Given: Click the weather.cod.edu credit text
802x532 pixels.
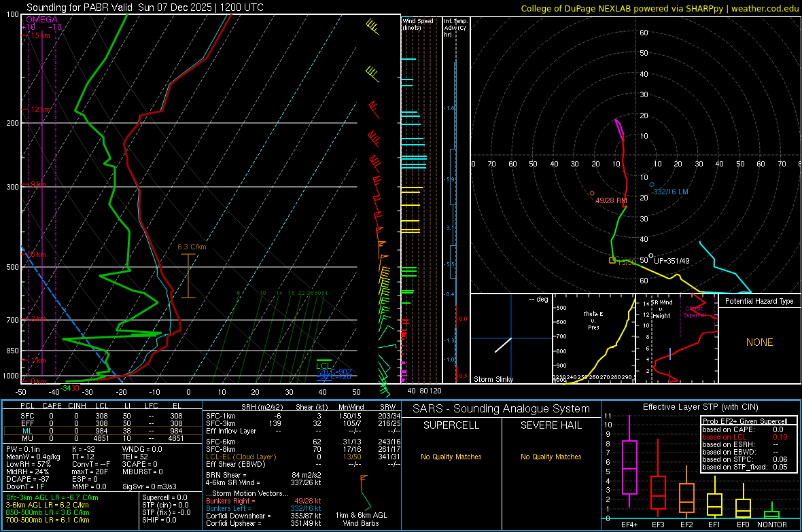Looking at the screenshot, I should [765, 8].
